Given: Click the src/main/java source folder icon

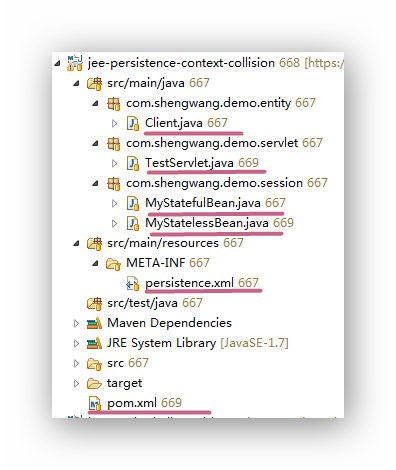Looking at the screenshot, I should (94, 83).
